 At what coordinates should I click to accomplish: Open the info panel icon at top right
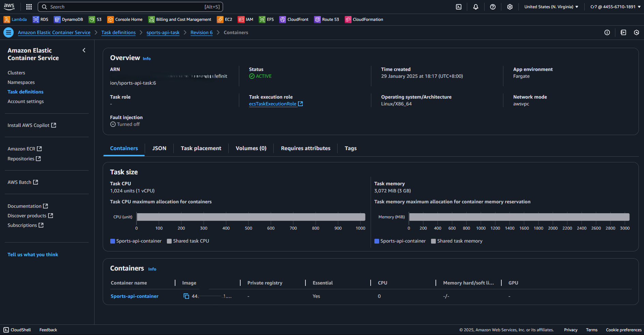pyautogui.click(x=607, y=32)
